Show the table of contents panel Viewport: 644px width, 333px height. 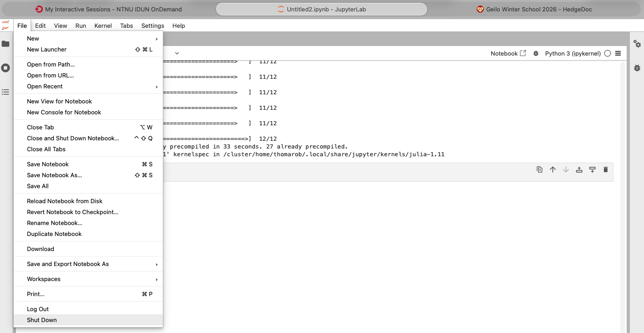tap(5, 92)
